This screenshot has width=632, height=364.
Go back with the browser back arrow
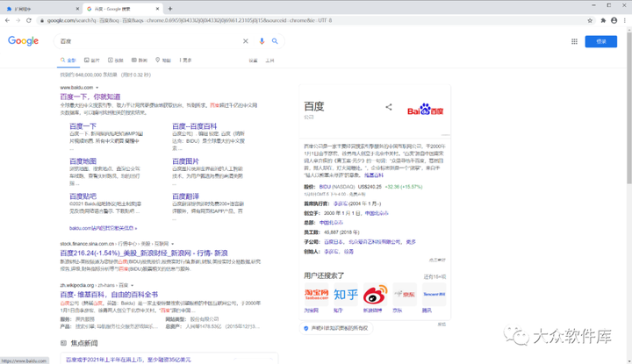[x=7, y=20]
